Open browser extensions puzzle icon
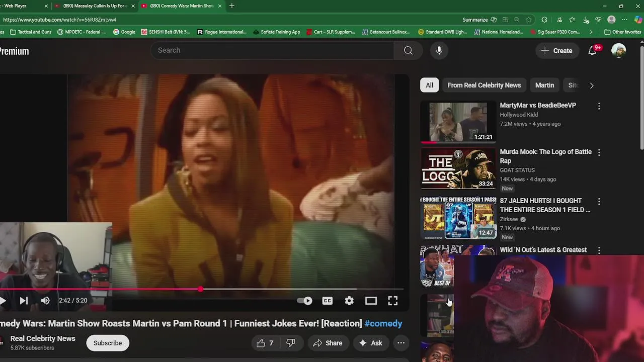 coord(544,20)
